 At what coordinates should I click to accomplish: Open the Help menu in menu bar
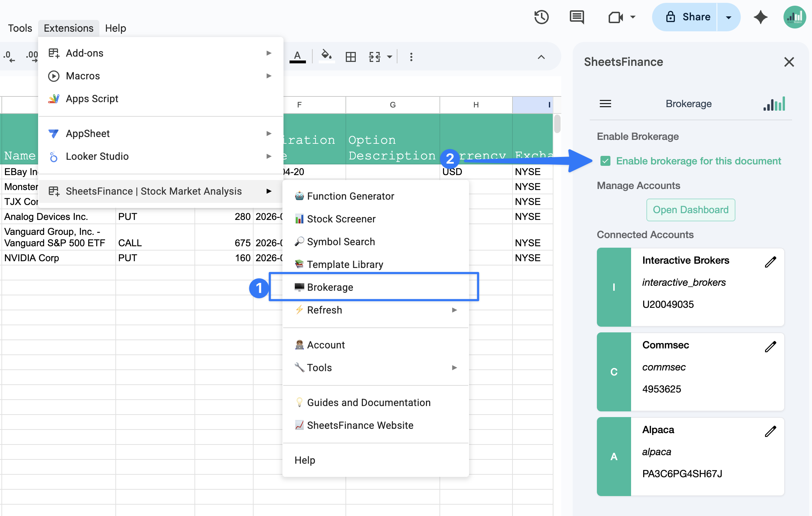[116, 28]
